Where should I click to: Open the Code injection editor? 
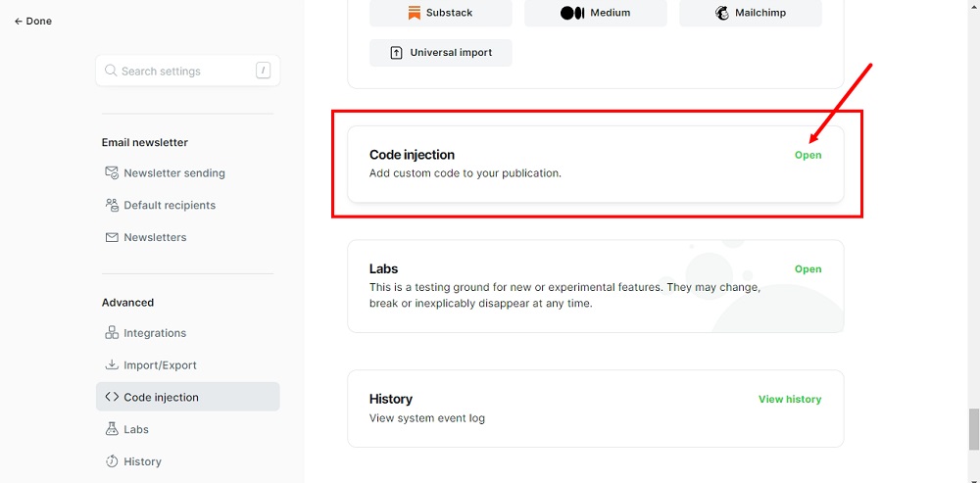(808, 155)
